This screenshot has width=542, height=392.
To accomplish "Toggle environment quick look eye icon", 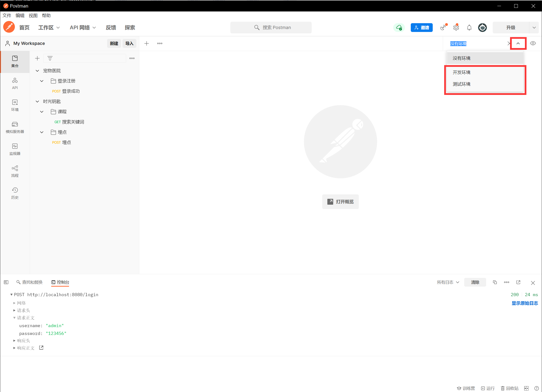I will coord(533,43).
